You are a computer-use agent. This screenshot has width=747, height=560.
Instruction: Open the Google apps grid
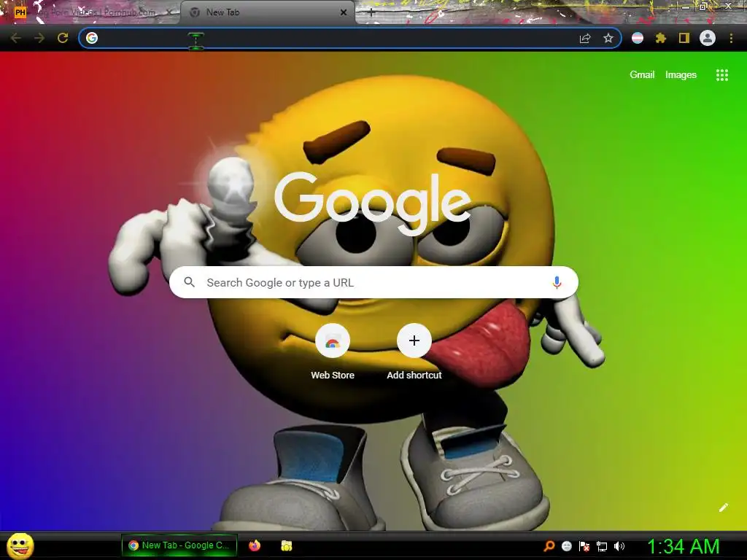[722, 75]
